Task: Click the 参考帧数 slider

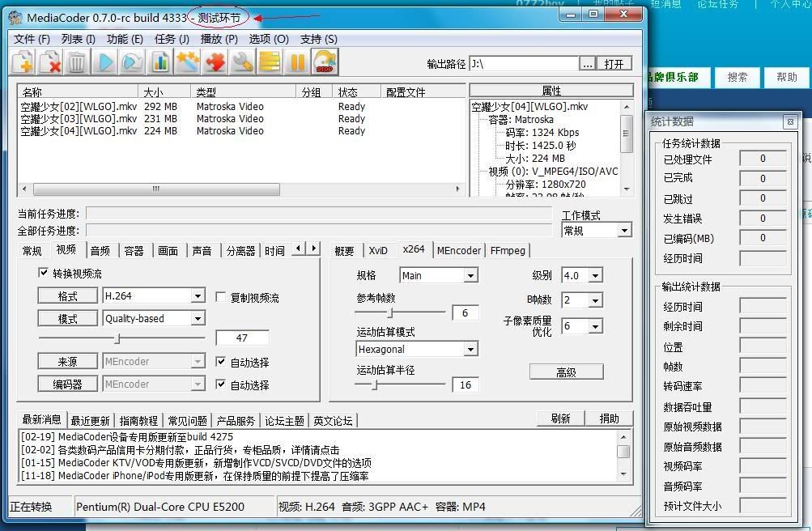Action: [391, 312]
